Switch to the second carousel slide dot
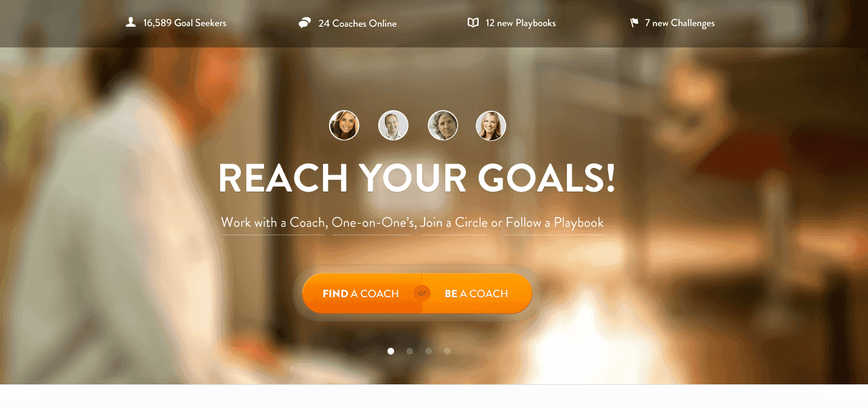 coord(409,351)
